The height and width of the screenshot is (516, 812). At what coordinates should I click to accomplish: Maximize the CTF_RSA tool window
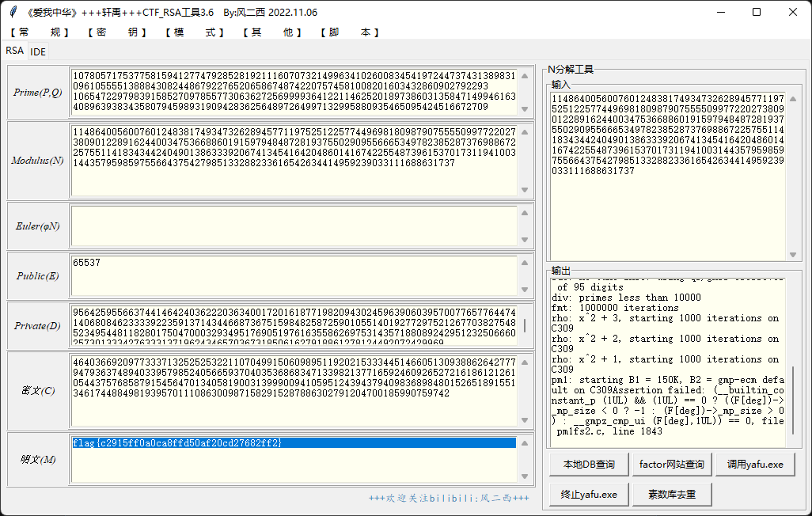tap(757, 12)
